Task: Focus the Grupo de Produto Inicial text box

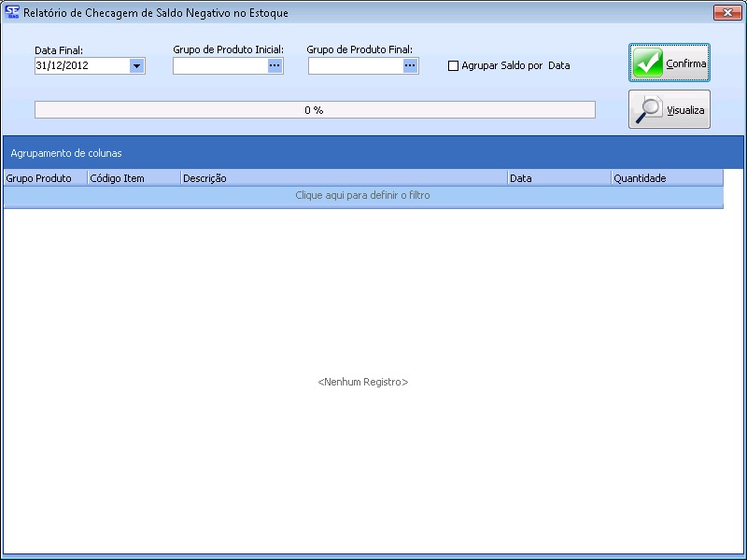Action: pos(219,66)
